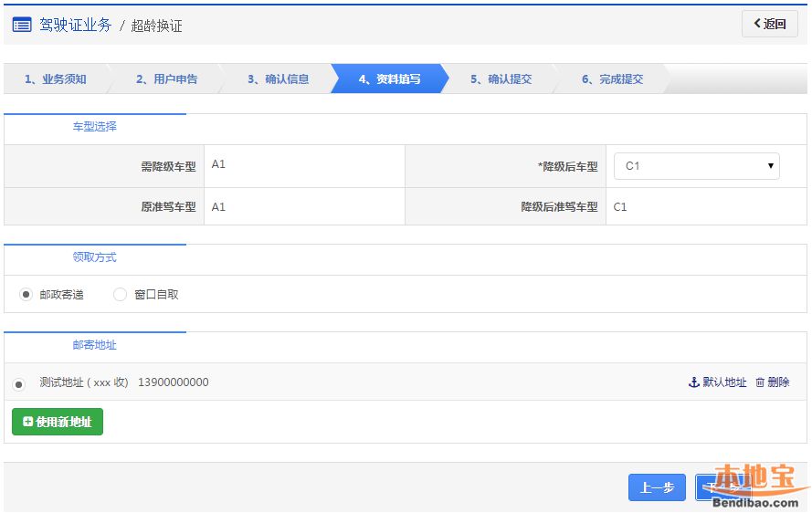Click the 默认地址 set default link
This screenshot has width=812, height=513.
pyautogui.click(x=723, y=382)
